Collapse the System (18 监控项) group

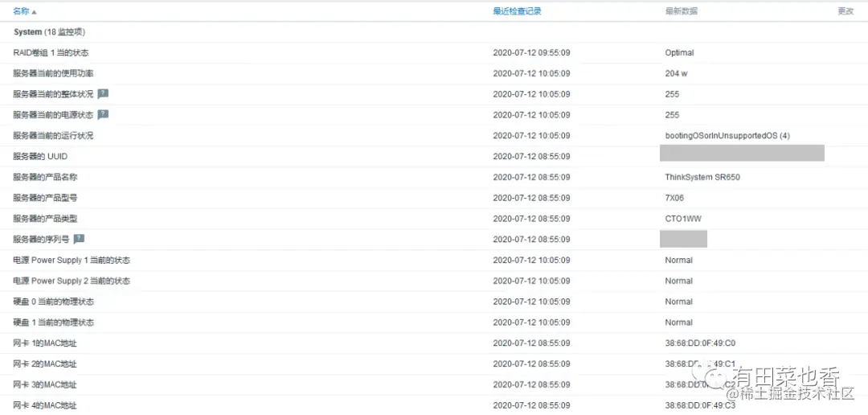49,32
